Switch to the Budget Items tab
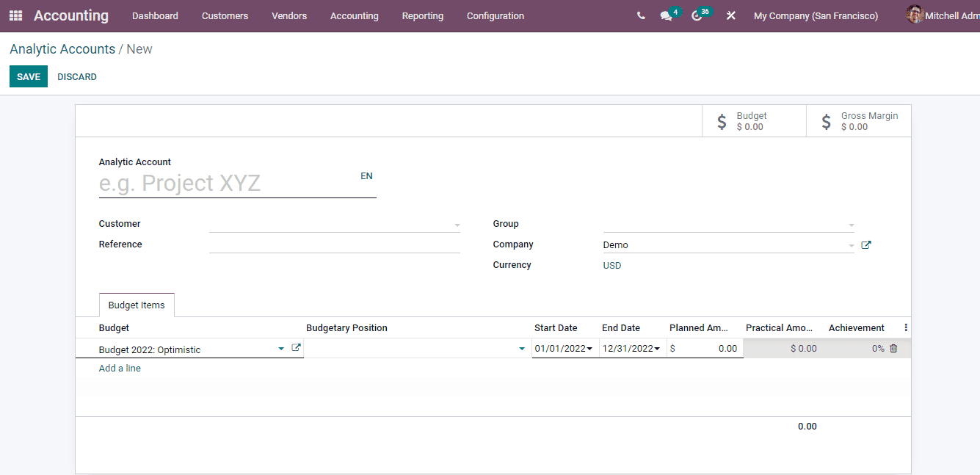Viewport: 980px width, 475px height. [137, 305]
